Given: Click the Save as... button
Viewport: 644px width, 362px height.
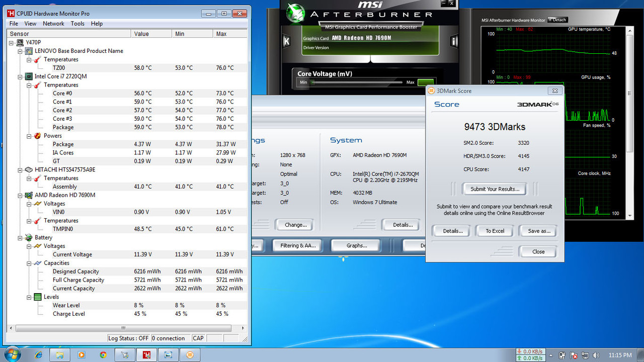Looking at the screenshot, I should [539, 231].
